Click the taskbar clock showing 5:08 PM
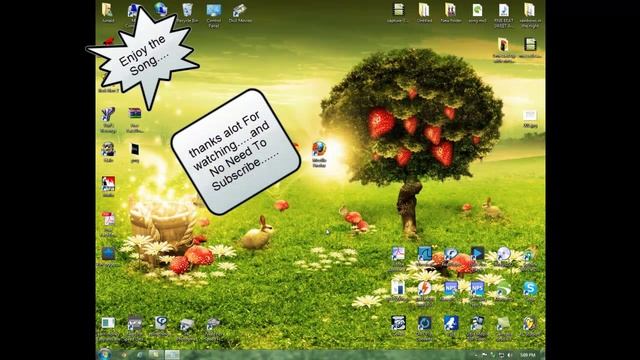The width and height of the screenshot is (640, 360). pyautogui.click(x=528, y=355)
